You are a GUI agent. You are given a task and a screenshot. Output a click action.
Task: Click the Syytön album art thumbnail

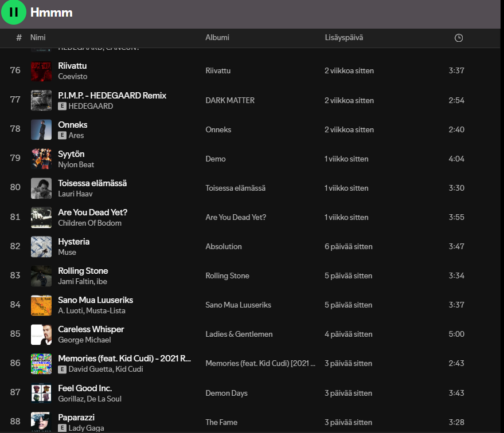tap(41, 159)
